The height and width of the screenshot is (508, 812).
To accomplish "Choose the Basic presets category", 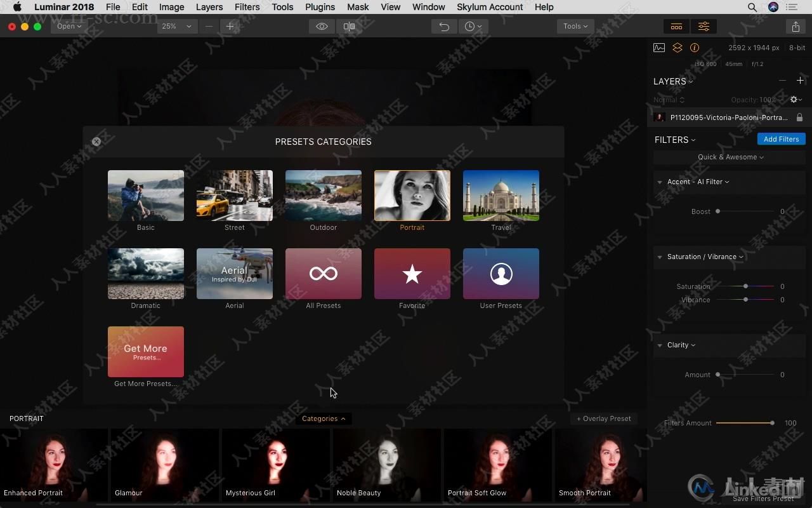I will [x=146, y=196].
